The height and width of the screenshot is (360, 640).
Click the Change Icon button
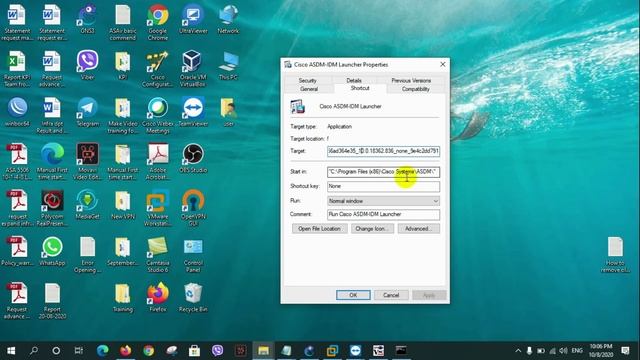coord(372,229)
